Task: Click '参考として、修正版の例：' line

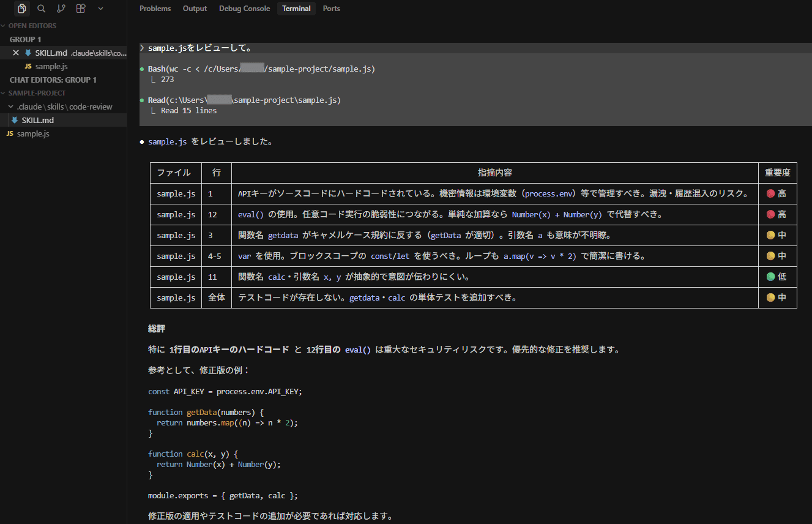Action: (199, 370)
